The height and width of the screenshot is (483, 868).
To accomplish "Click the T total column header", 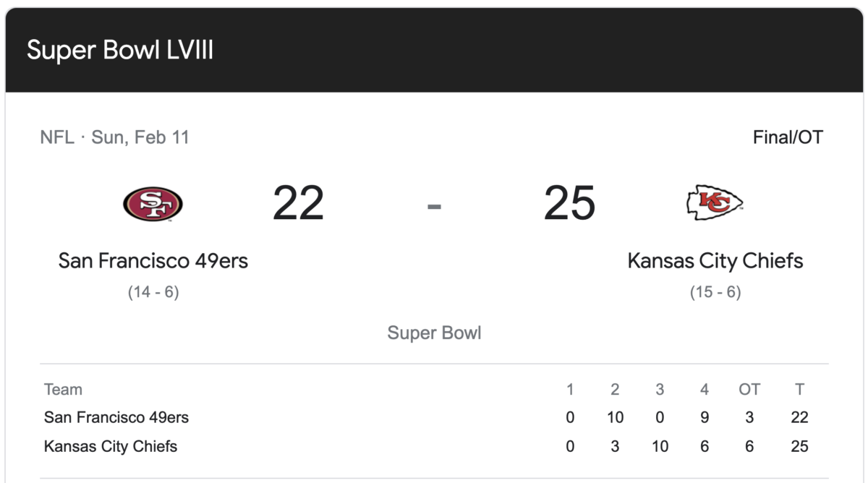I will [799, 390].
